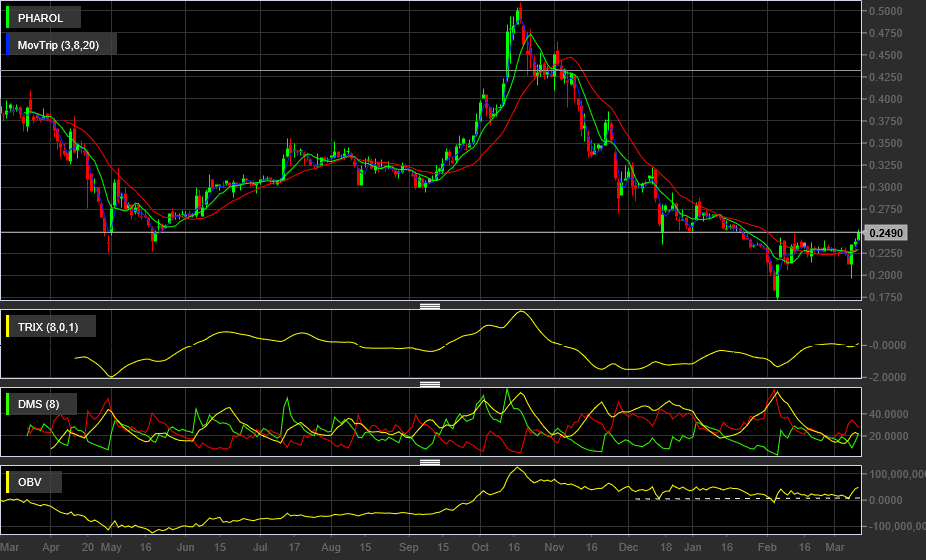
Task: Click the divider handle above the TRIX panel
Action: point(430,307)
